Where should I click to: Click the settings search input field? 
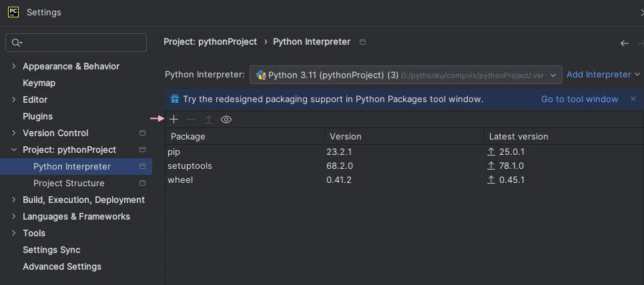click(x=76, y=43)
